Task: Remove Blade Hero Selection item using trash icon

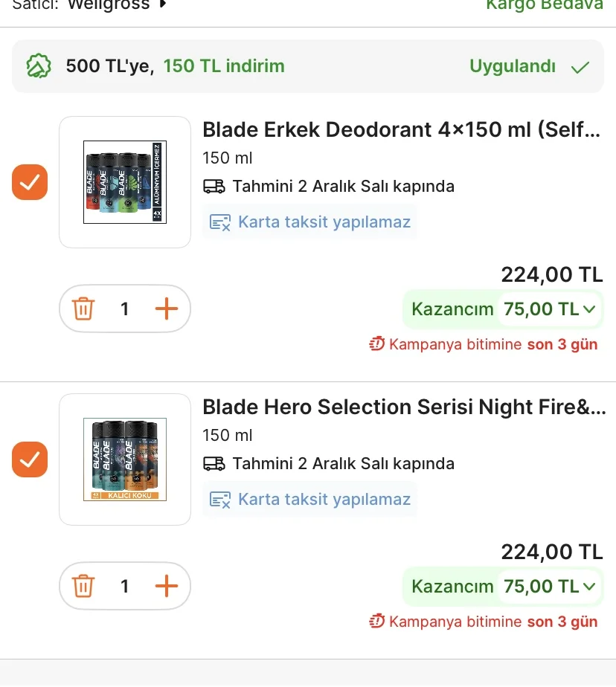Action: pos(83,587)
